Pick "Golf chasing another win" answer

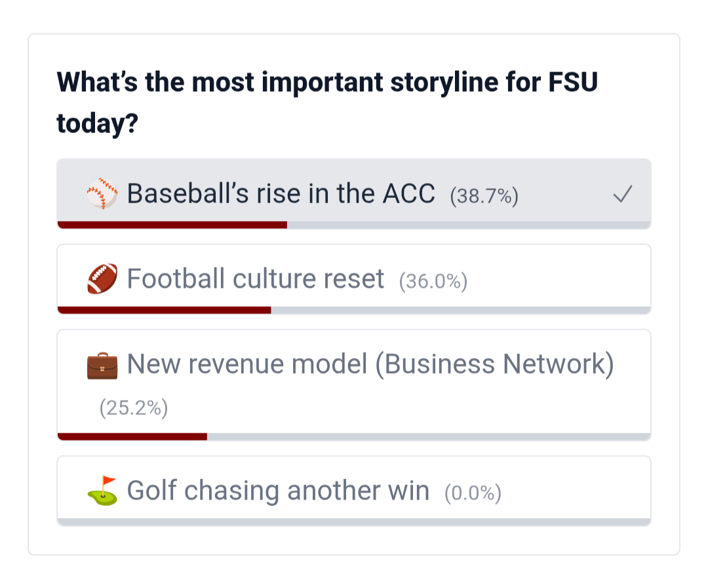coord(278,490)
